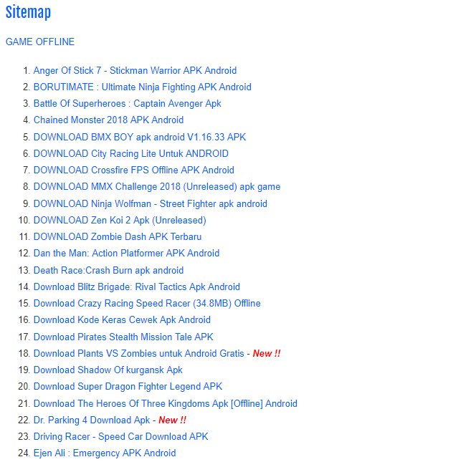Open Chained Monster 2018 APK link
This screenshot has height=462, width=476.
[x=108, y=120]
